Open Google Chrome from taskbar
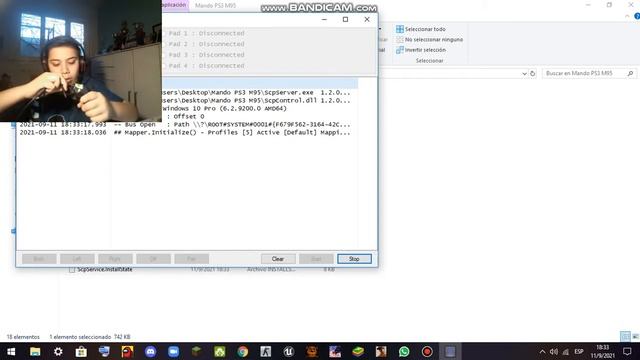The image size is (640, 360). [x=243, y=351]
